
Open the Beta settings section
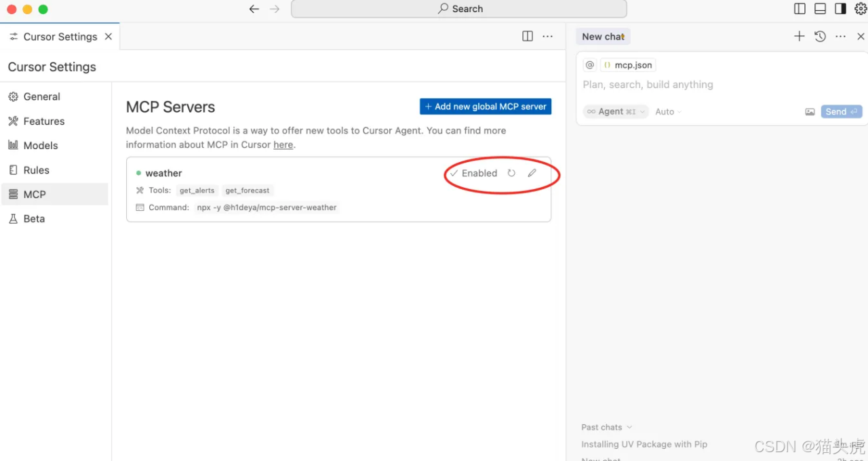pos(54,219)
